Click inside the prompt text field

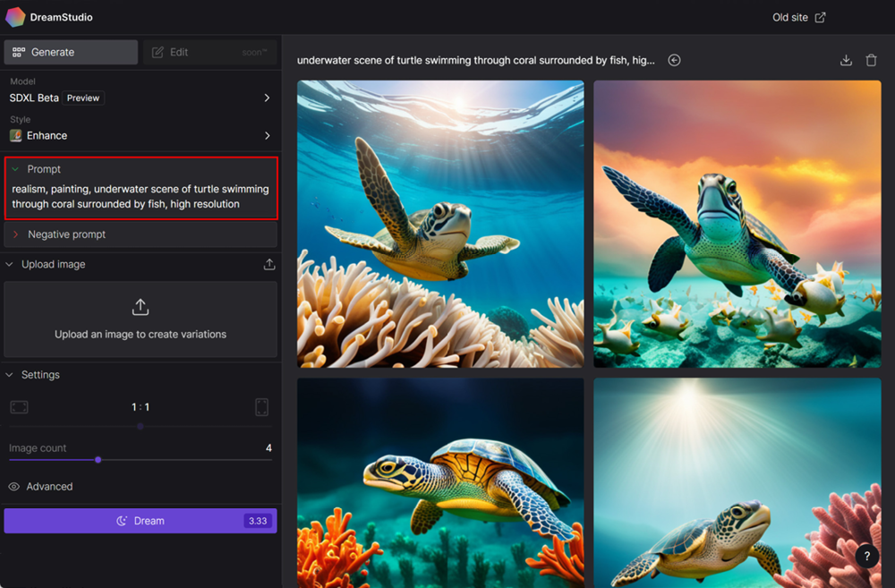141,196
